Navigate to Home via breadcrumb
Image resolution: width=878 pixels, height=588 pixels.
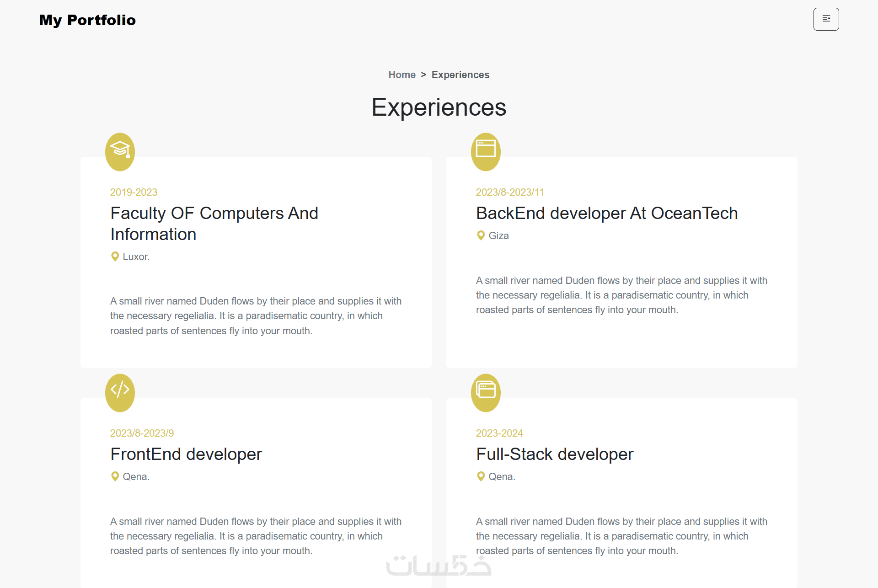click(402, 75)
